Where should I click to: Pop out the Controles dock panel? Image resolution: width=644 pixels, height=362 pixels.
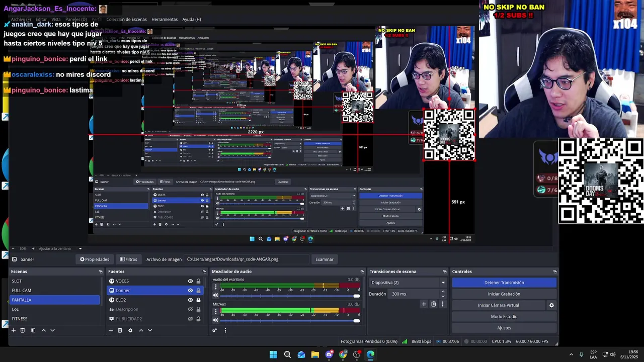click(555, 271)
